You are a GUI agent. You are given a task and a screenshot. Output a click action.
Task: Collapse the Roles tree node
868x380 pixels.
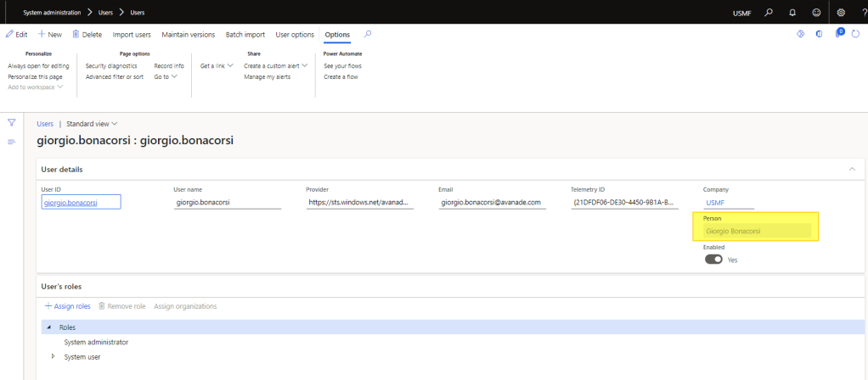coord(48,327)
